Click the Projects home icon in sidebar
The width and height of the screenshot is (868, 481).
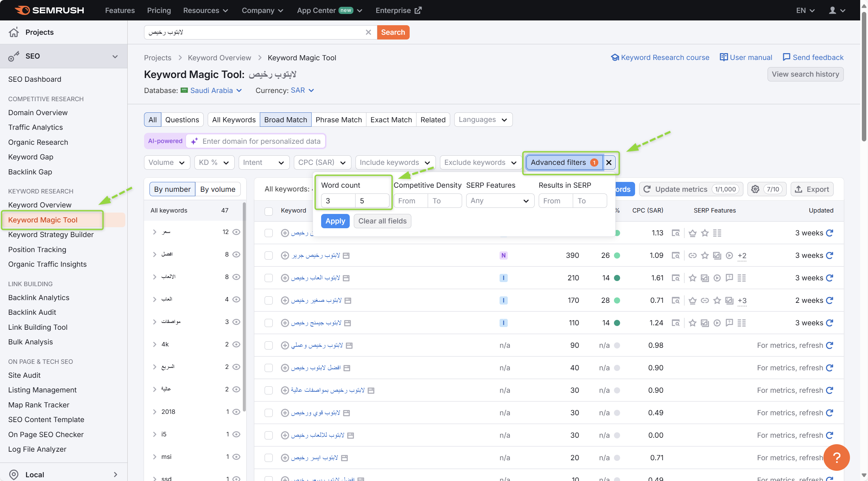[x=14, y=32]
